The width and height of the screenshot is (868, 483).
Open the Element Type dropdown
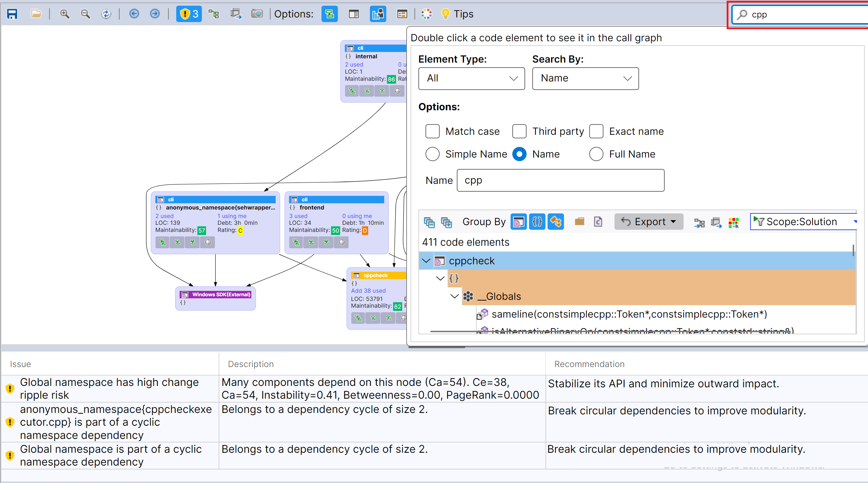click(x=471, y=78)
